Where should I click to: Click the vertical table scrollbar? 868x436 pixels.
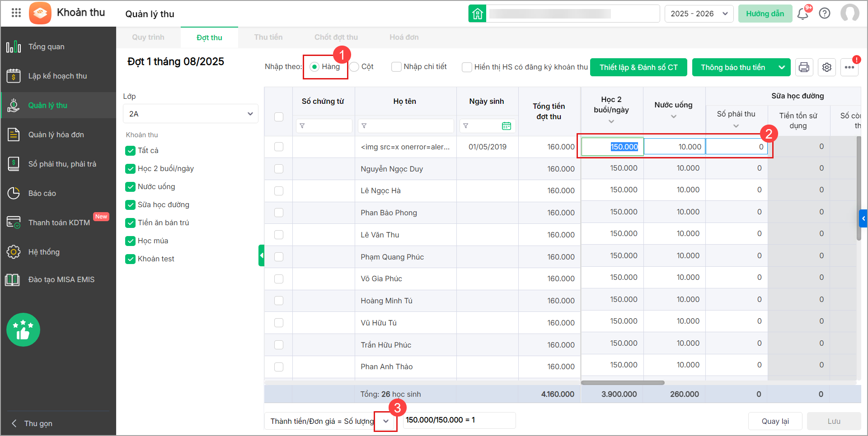859,188
